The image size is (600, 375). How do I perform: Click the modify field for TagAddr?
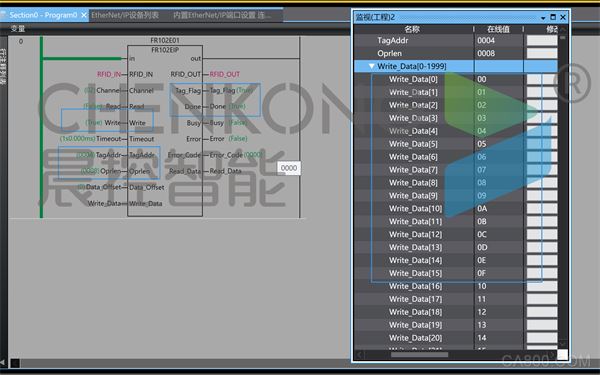pyautogui.click(x=542, y=41)
